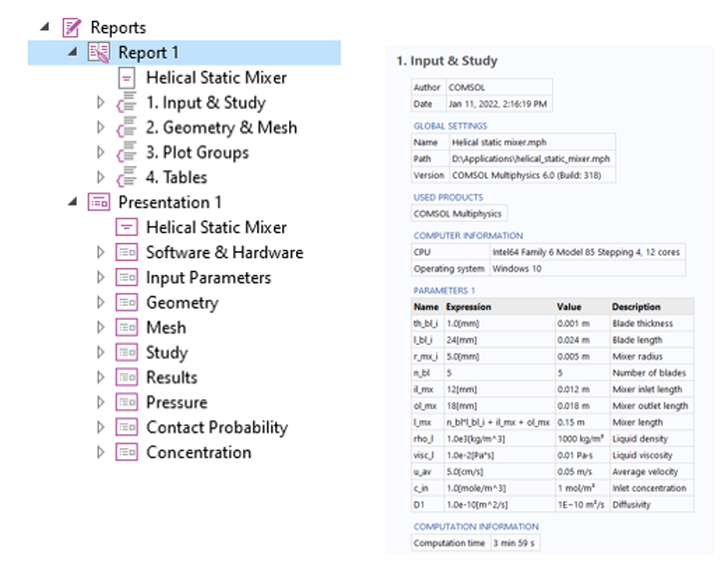This screenshot has width=720, height=563.
Task: Collapse the Presentation 1 node arrow
Action: pyautogui.click(x=72, y=203)
